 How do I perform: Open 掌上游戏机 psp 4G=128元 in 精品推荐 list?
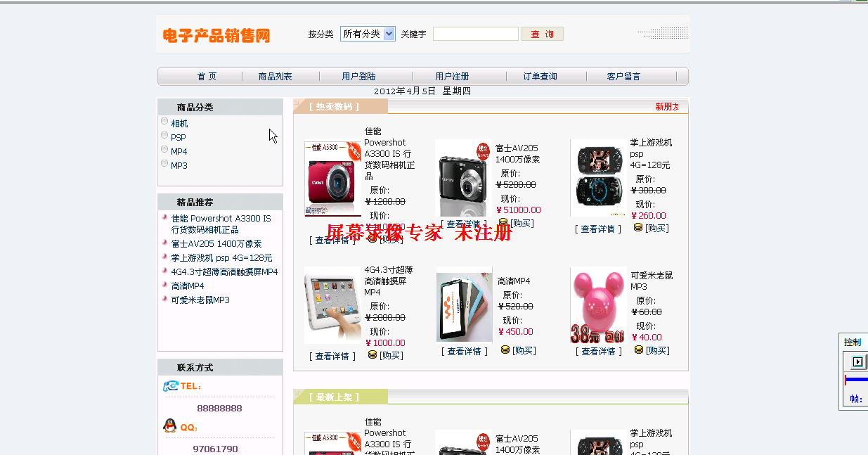(x=221, y=258)
